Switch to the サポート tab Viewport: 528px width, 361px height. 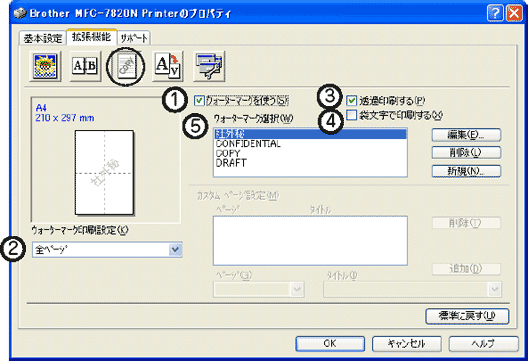coord(134,38)
